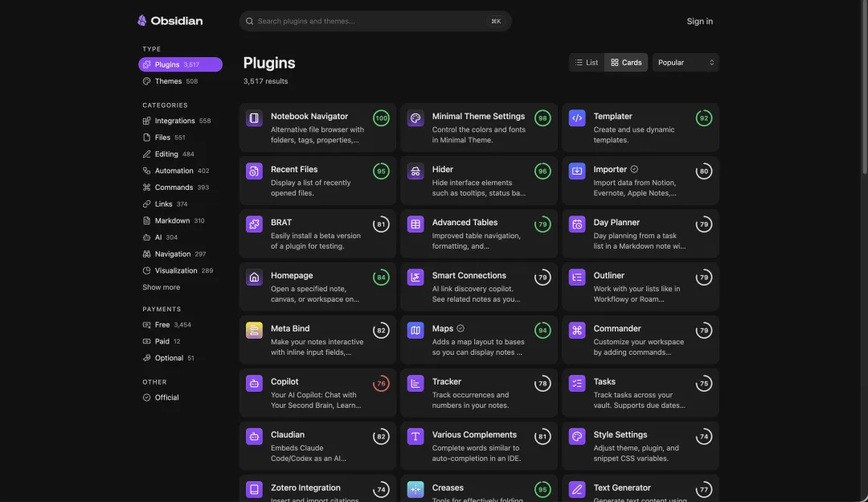Click the Commander command-key icon
This screenshot has width=868, height=502.
click(x=577, y=330)
